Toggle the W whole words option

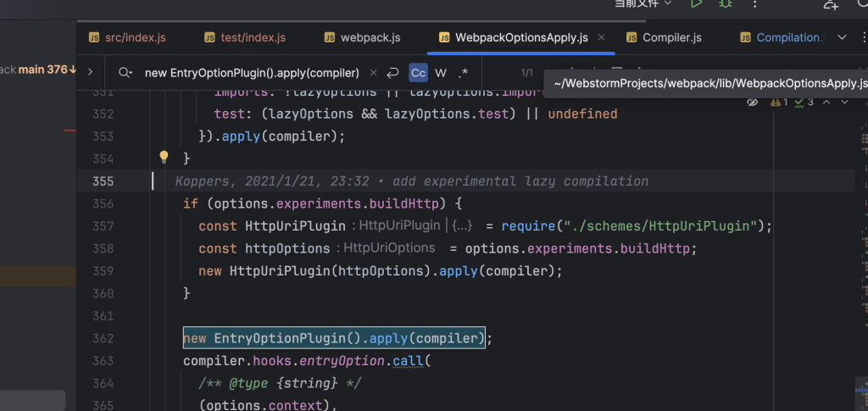(x=441, y=73)
